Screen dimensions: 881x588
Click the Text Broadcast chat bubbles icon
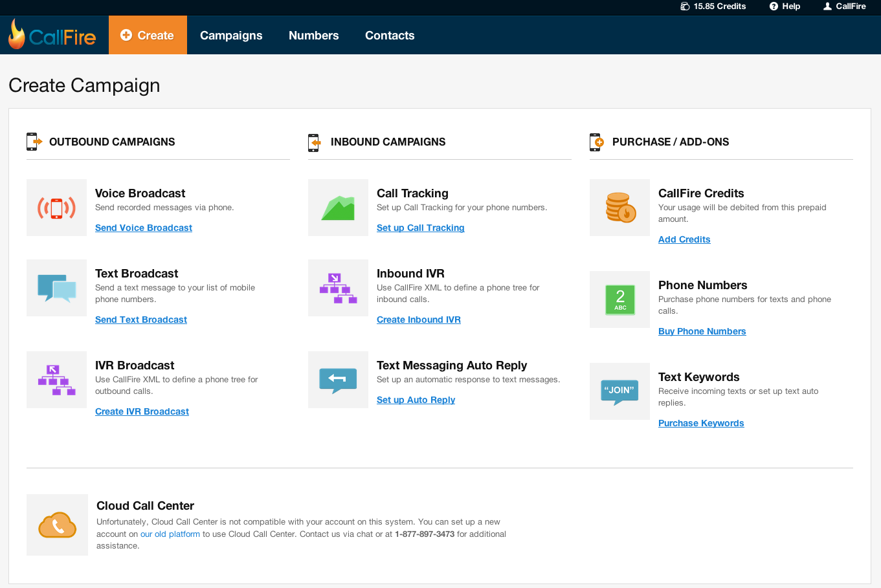57,288
